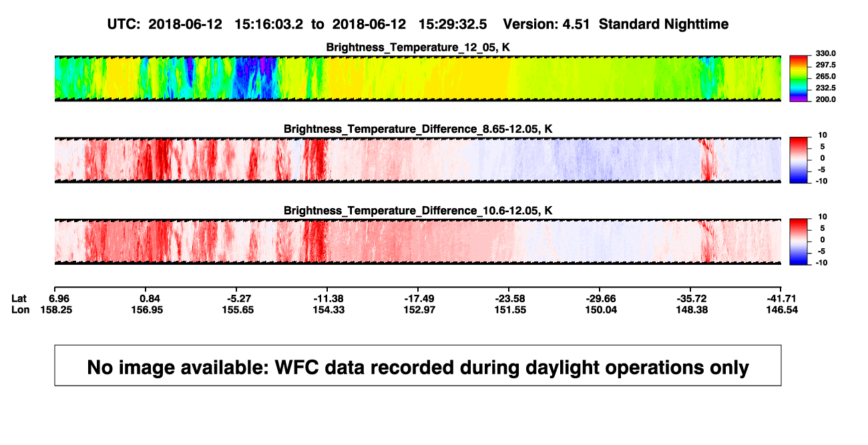Select the Brightness_Temperature_Difference_10.6-12.05, K label

tap(418, 211)
